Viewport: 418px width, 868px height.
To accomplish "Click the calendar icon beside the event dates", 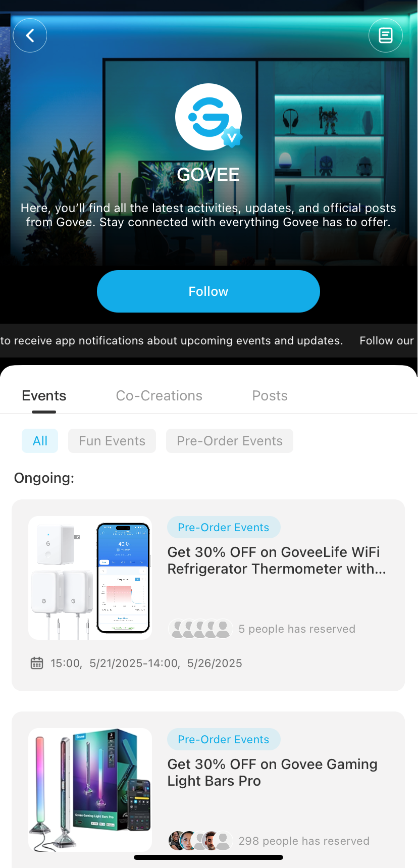I will coord(36,663).
